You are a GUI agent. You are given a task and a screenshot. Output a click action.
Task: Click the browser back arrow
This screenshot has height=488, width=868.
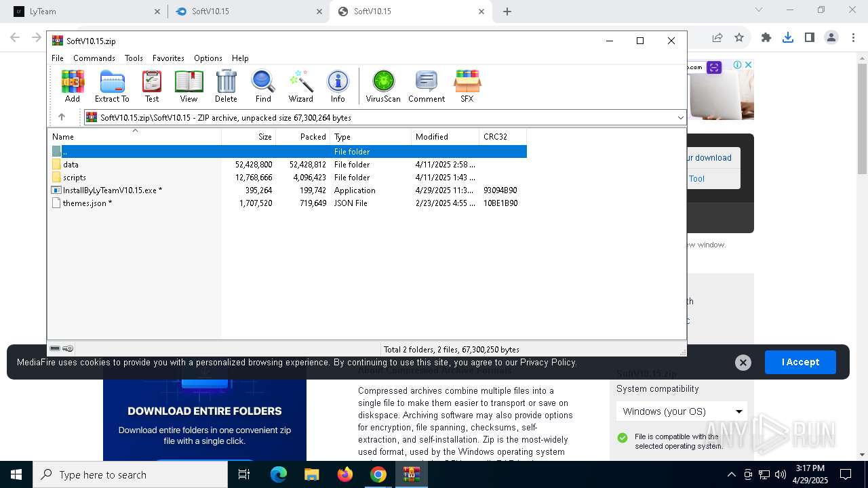15,38
